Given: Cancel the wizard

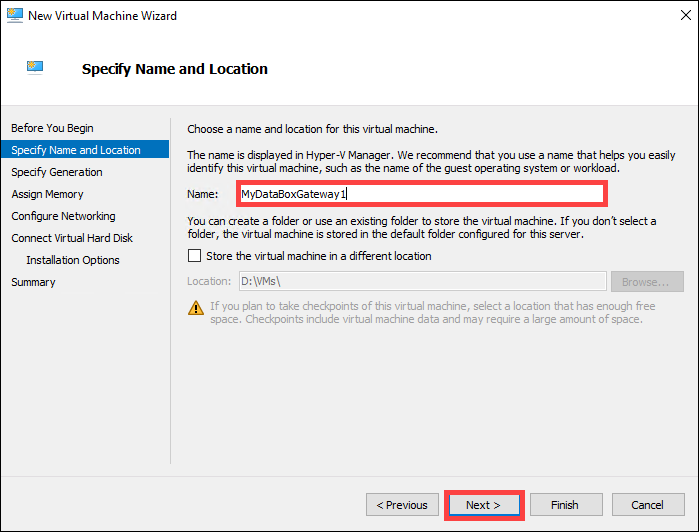Looking at the screenshot, I should pos(648,505).
